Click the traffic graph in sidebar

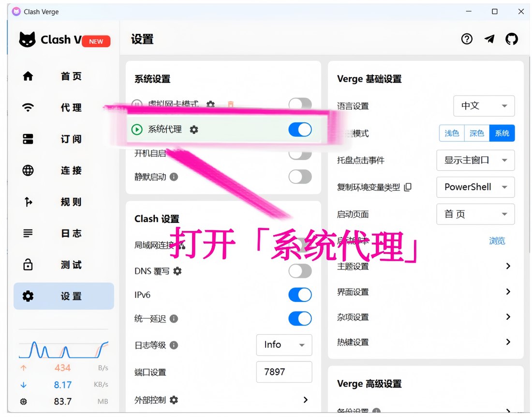click(x=63, y=349)
